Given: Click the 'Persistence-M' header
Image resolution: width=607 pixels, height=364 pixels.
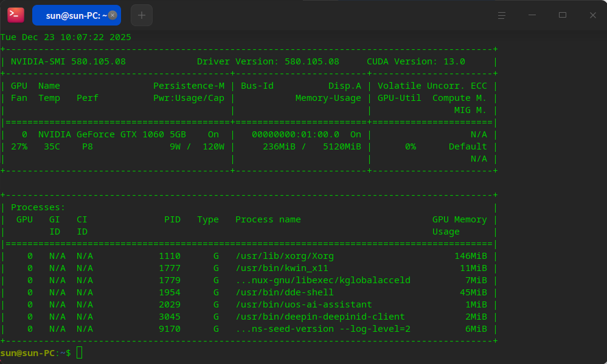Looking at the screenshot, I should coord(189,86).
